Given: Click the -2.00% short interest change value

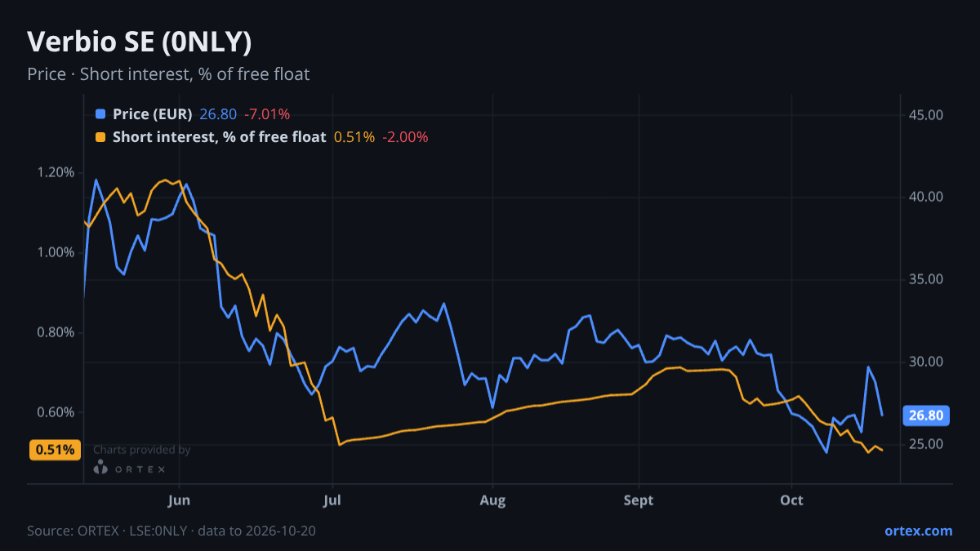Looking at the screenshot, I should (x=405, y=137).
